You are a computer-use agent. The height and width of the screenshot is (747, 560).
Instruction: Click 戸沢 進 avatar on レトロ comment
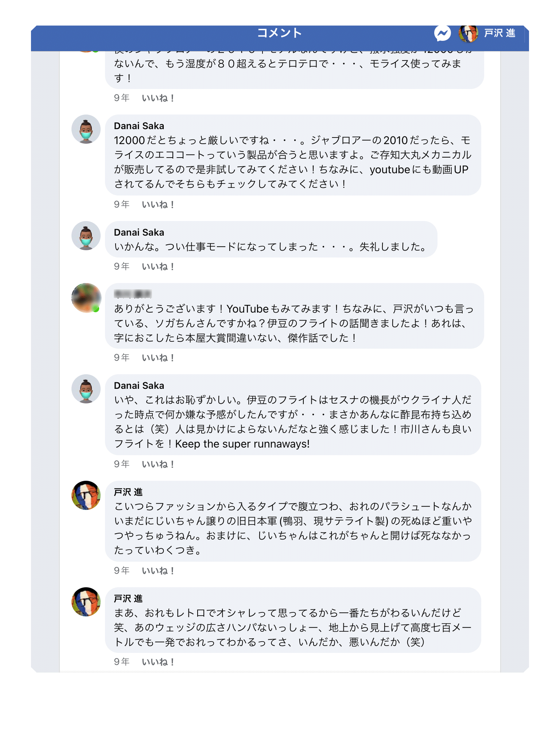(x=86, y=602)
